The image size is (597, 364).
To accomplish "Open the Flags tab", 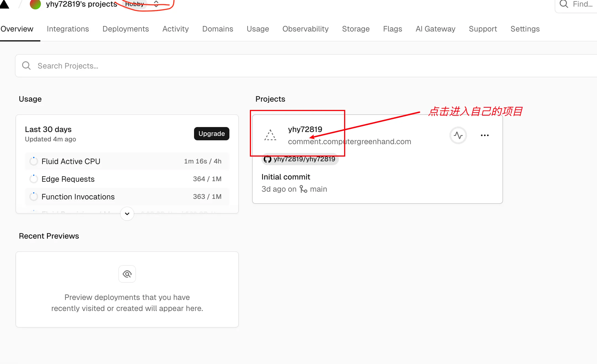I will pos(392,29).
